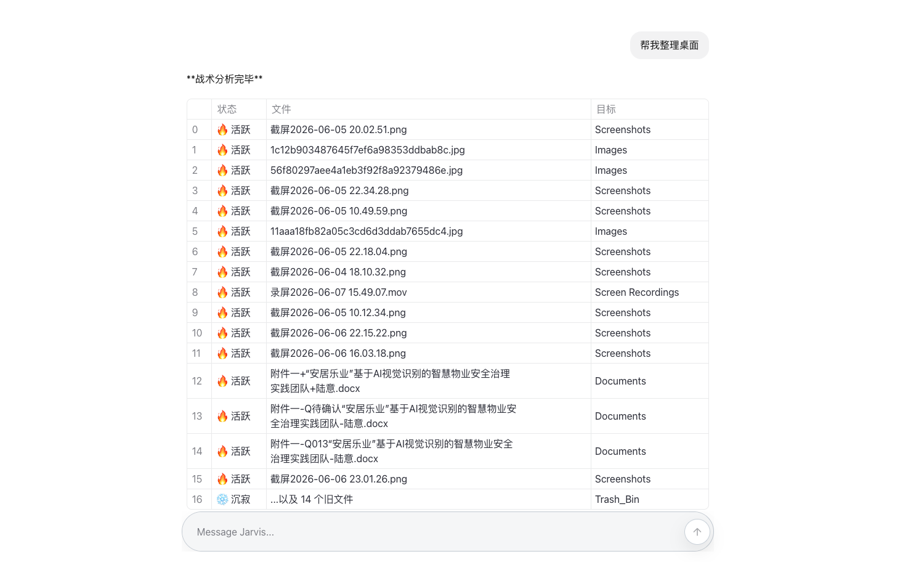The image size is (924, 562).
Task: Click row index 16
Action: click(x=197, y=499)
